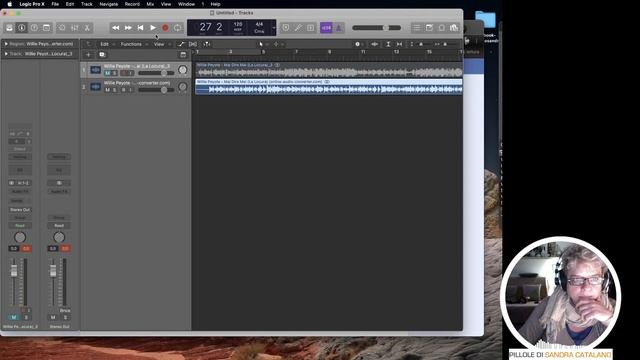The image size is (640, 360).
Task: Mute track 1 in track header
Action: (107, 73)
